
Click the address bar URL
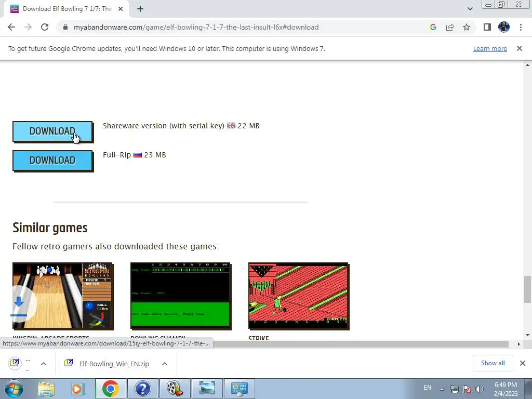pyautogui.click(x=196, y=27)
